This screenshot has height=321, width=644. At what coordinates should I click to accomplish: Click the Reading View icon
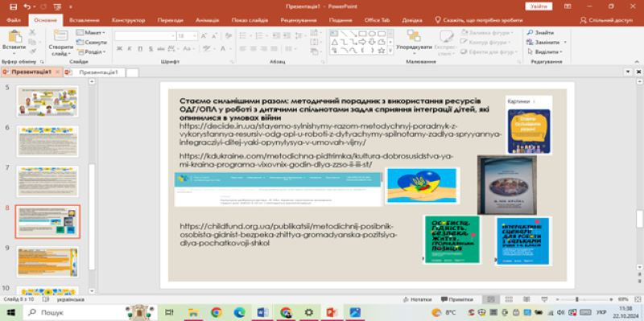[526, 299]
